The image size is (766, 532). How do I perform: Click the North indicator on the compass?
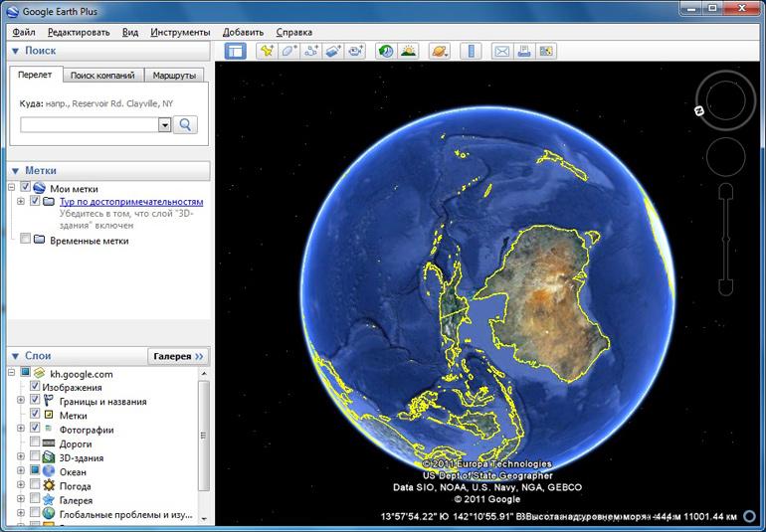point(699,111)
